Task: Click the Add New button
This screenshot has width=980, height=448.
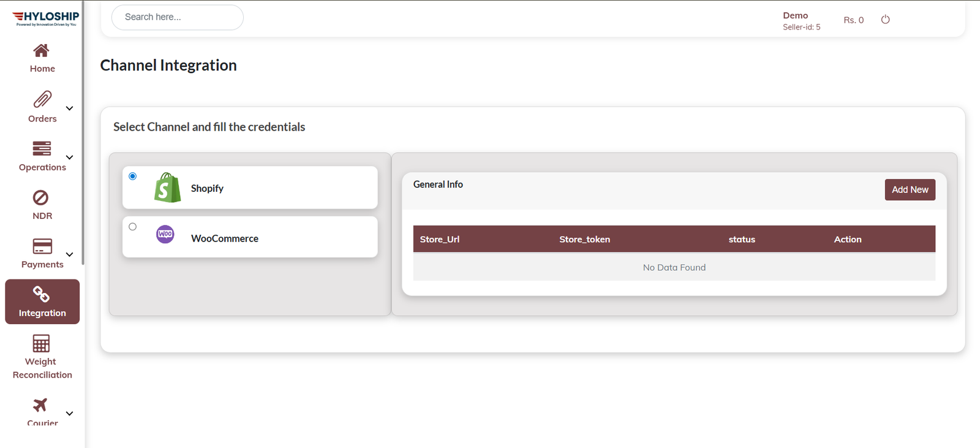Action: 910,189
